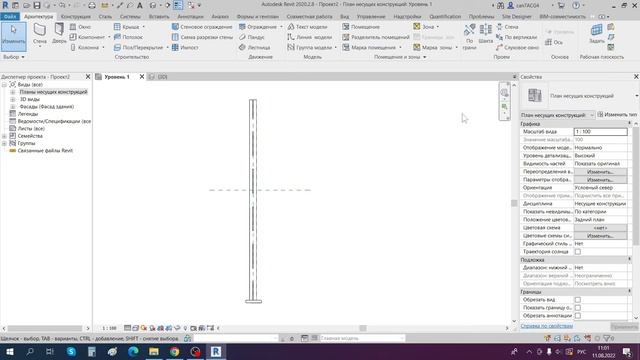Expand Планы несущих конструкций node
The width and height of the screenshot is (640, 360).
tap(12, 92)
